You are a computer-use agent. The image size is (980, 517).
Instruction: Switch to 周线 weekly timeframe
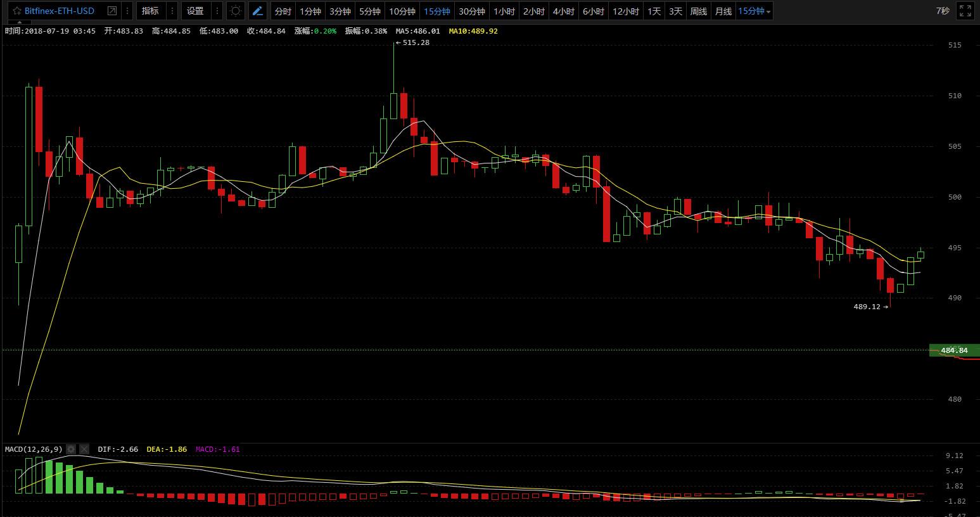(698, 11)
